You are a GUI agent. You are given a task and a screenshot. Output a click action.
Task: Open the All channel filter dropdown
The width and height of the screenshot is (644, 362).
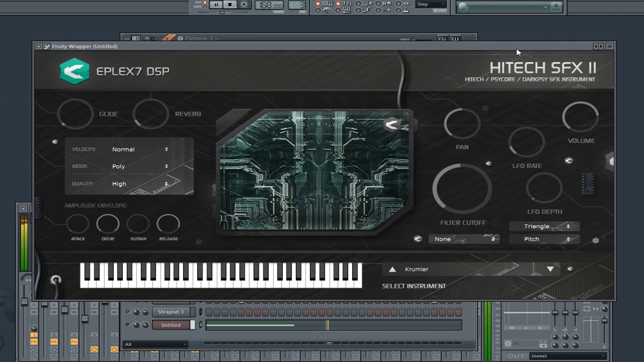pyautogui.click(x=155, y=344)
